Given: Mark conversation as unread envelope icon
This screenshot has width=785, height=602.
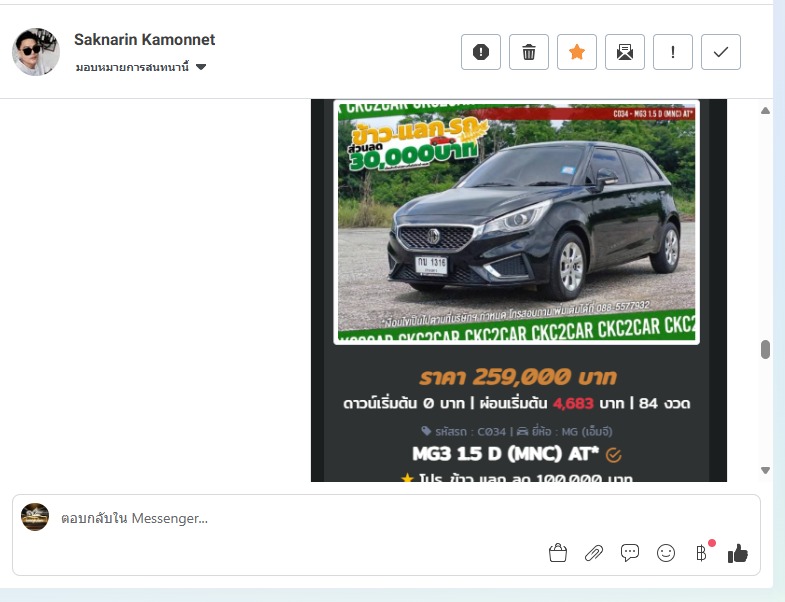Looking at the screenshot, I should (x=625, y=52).
